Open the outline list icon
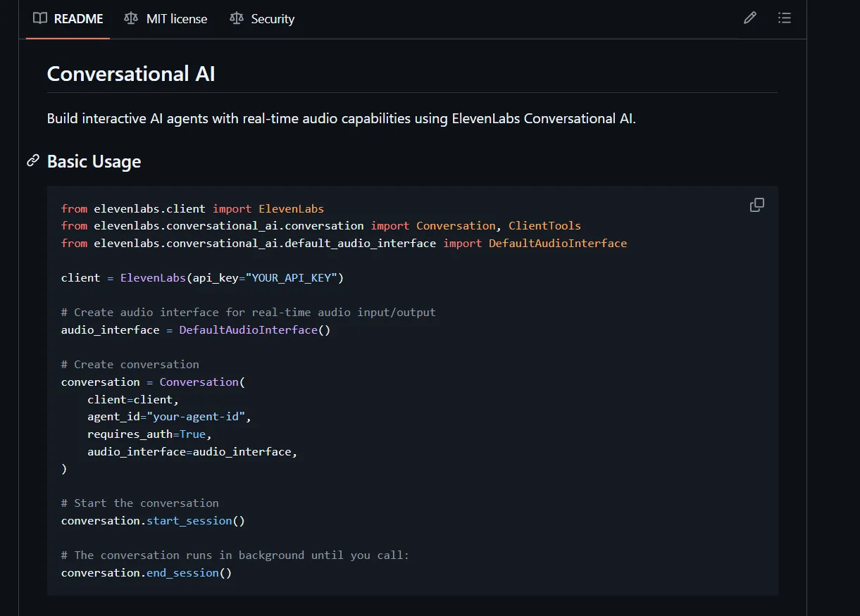The image size is (860, 616). click(x=785, y=18)
